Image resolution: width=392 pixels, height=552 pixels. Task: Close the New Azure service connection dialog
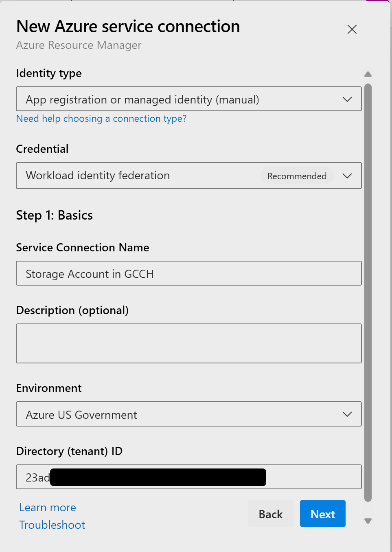(x=352, y=29)
